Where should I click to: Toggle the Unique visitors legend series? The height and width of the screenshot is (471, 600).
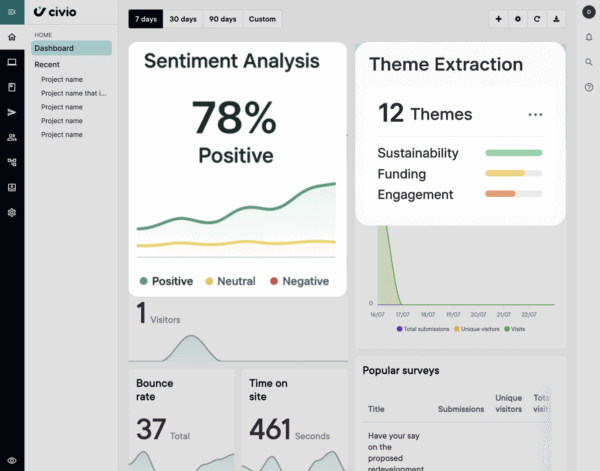click(476, 328)
